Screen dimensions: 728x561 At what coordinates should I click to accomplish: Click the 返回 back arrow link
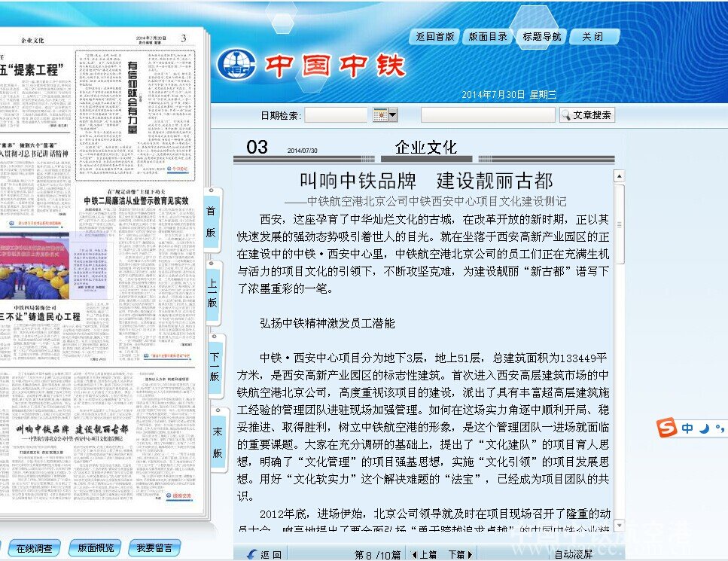[263, 554]
